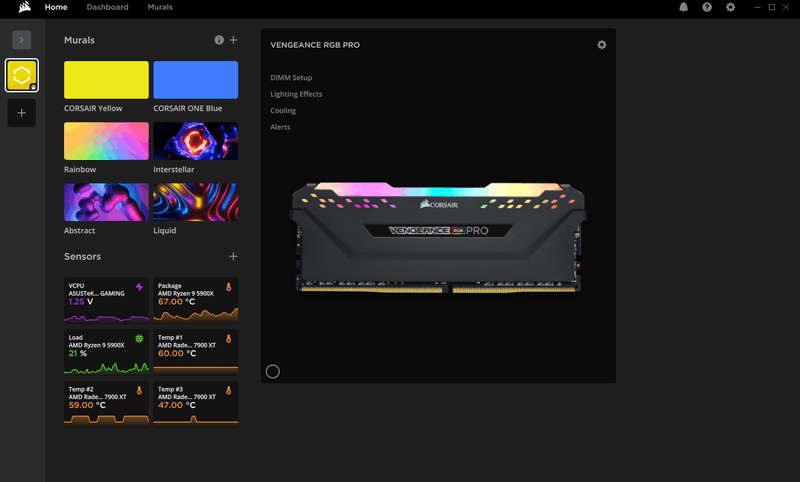
Task: Open Alerts section
Action: [x=280, y=127]
